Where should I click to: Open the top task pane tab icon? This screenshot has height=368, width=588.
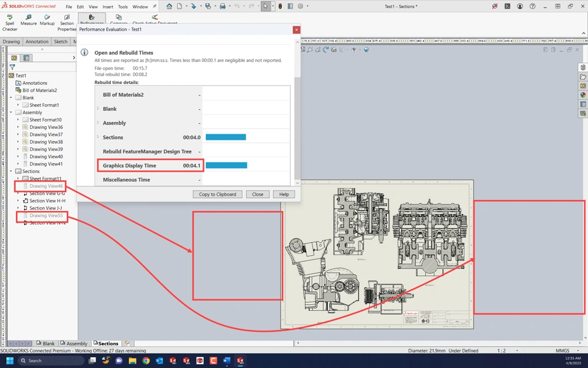[x=582, y=67]
